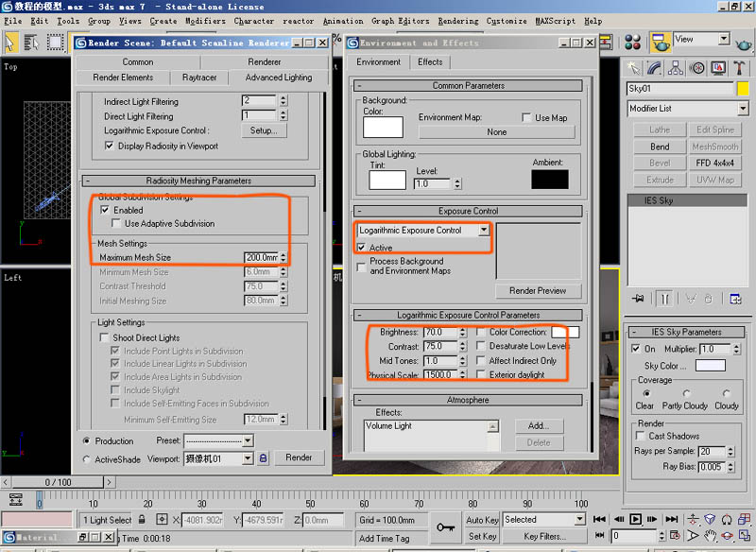The image size is (756, 552).
Task: Enable Use Adaptive Subdivision checkbox
Action: tap(115, 223)
